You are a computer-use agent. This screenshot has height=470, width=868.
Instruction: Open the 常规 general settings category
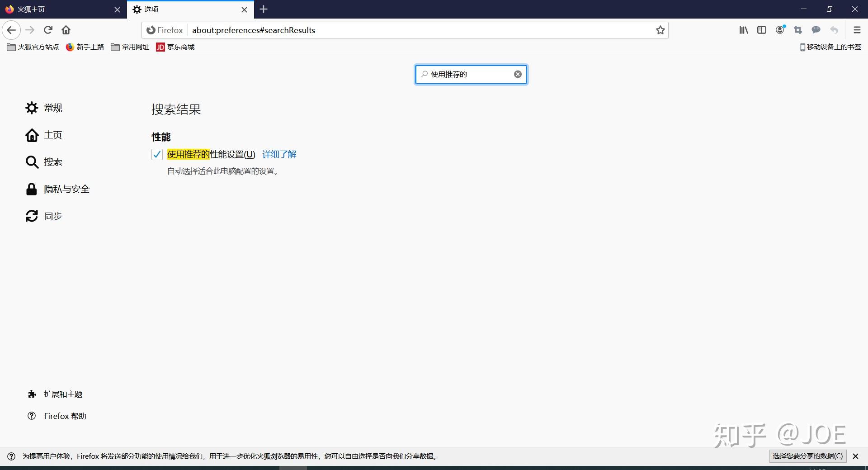[44, 108]
